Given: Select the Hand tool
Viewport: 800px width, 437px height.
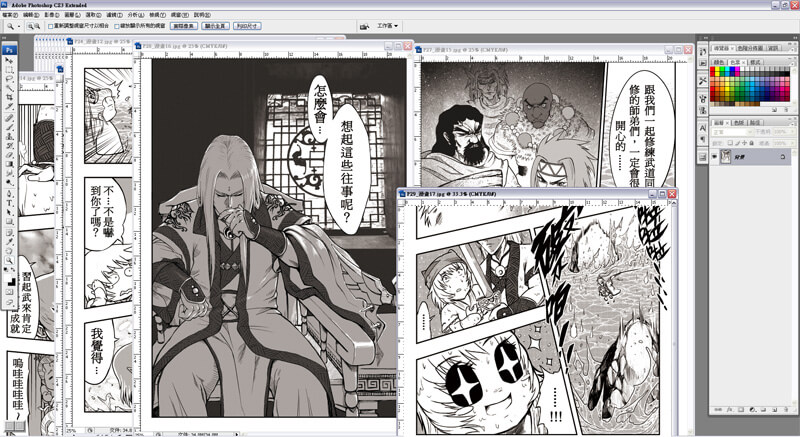Looking at the screenshot, I should tap(9, 251).
